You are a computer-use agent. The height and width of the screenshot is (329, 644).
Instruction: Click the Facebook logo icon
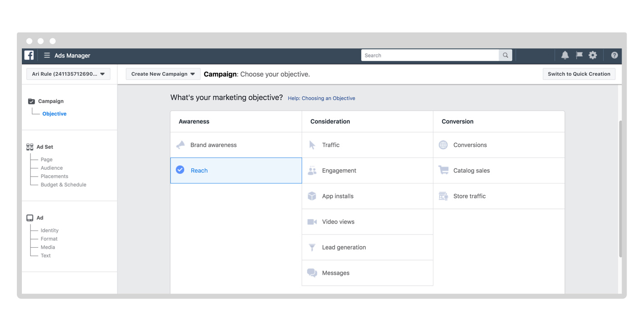tap(29, 55)
